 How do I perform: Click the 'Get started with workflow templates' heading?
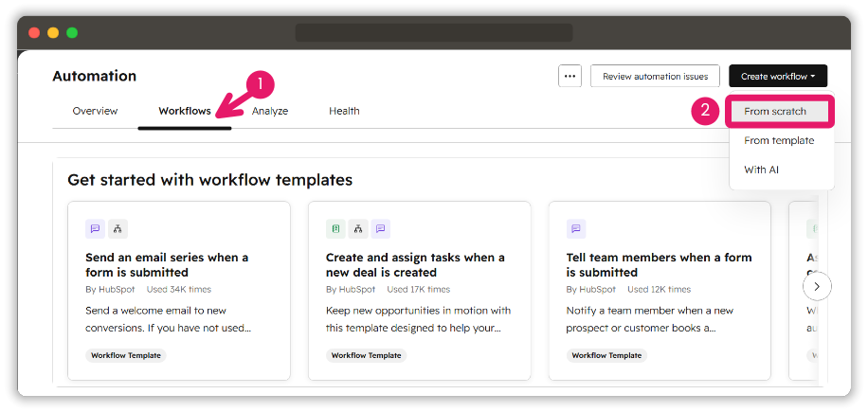tap(209, 180)
